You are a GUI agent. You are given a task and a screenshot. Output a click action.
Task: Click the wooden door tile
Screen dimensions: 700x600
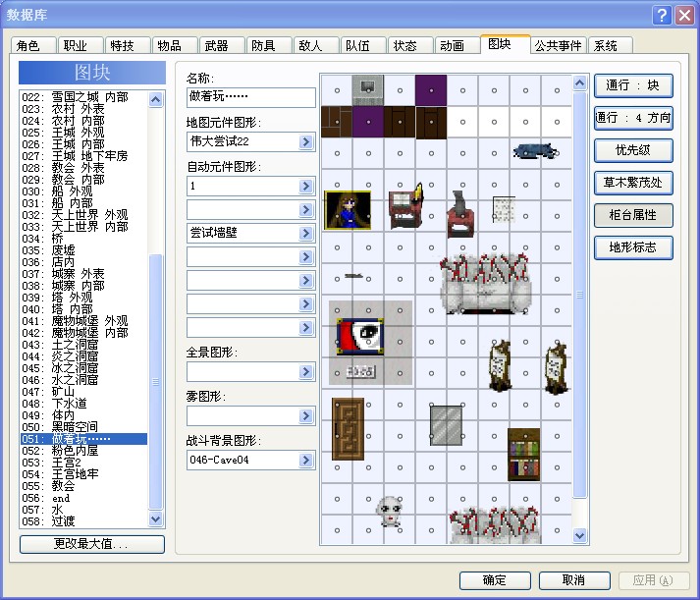click(x=348, y=429)
